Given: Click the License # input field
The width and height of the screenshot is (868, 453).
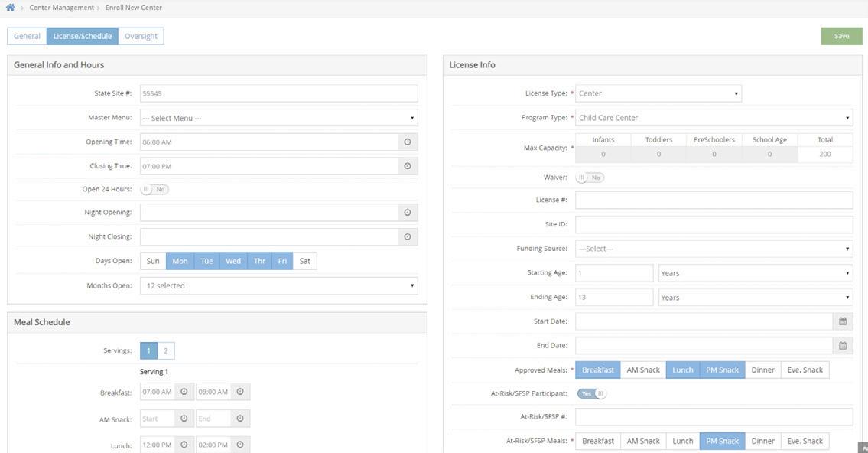Looking at the screenshot, I should click(x=714, y=200).
